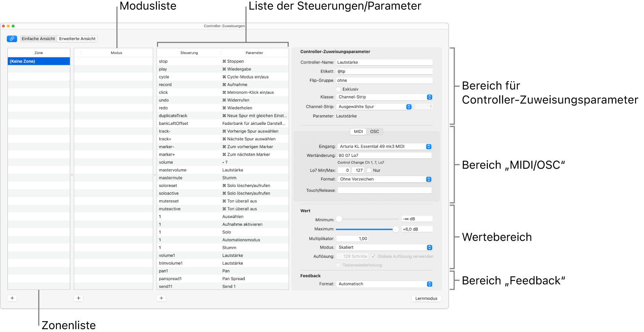
Task: Add a new zone with plus button
Action: point(12,298)
